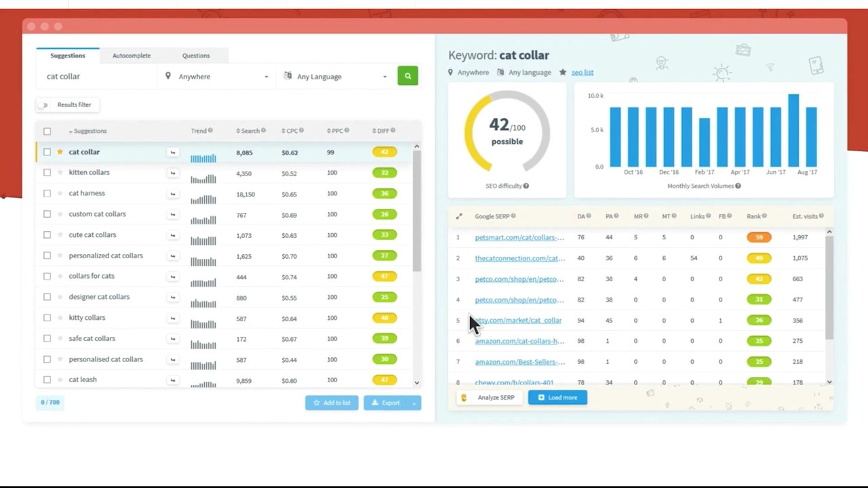Click the SEO difficulty help icon
The width and height of the screenshot is (868, 488).
click(x=526, y=186)
